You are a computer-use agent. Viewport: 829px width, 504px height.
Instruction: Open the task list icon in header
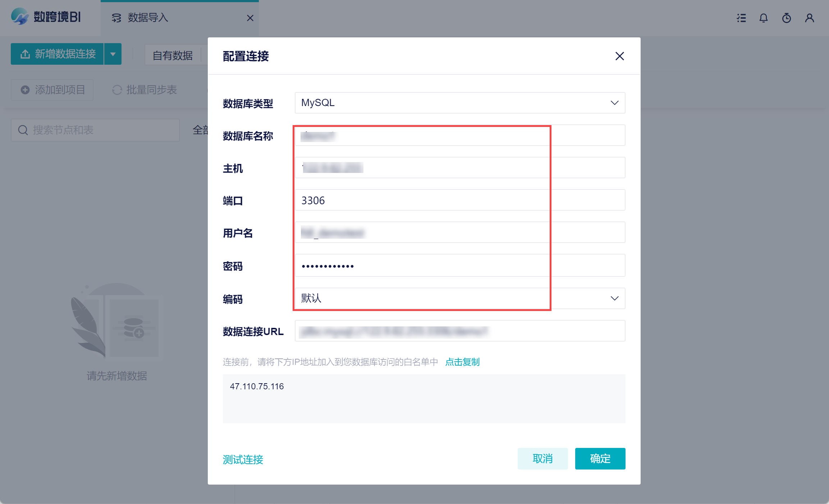741,18
